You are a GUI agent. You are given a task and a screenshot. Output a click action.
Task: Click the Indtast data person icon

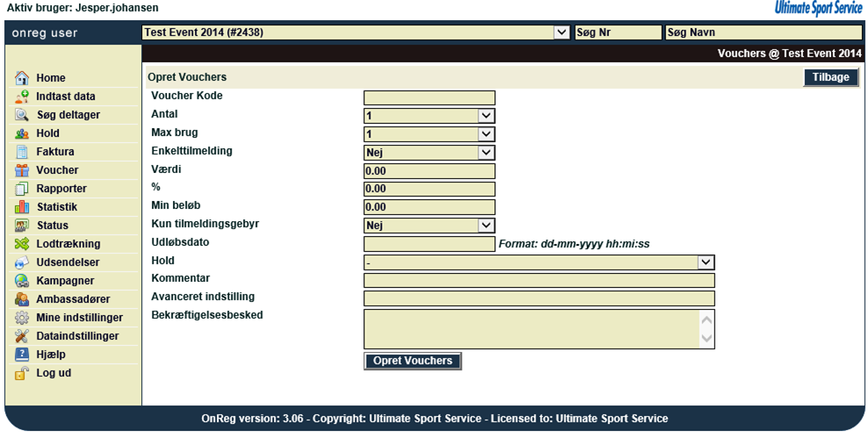[x=22, y=97]
